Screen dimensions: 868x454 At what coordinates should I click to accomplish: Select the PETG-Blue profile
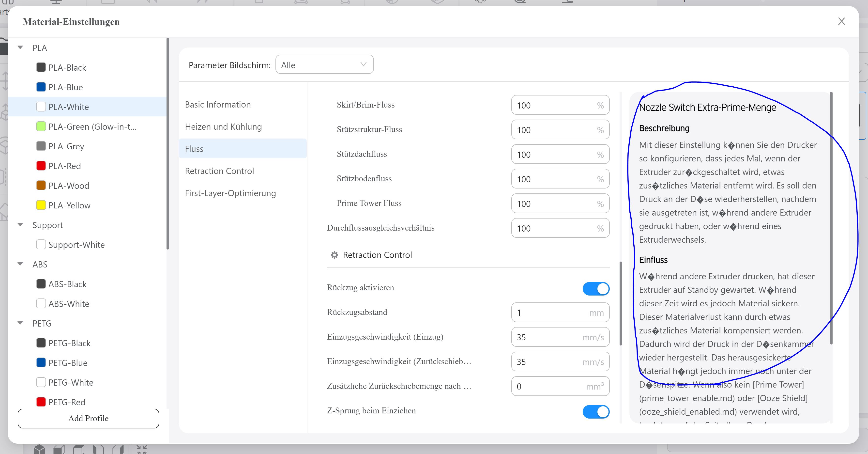(x=87, y=363)
